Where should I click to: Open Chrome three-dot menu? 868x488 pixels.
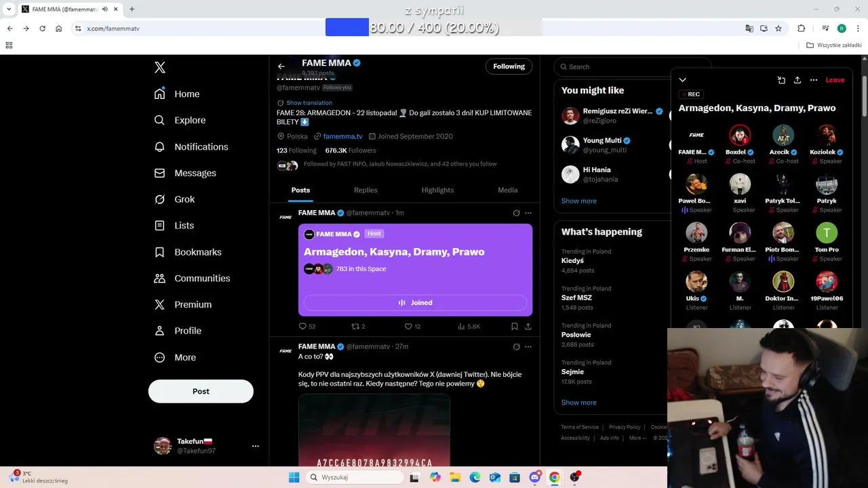click(858, 28)
